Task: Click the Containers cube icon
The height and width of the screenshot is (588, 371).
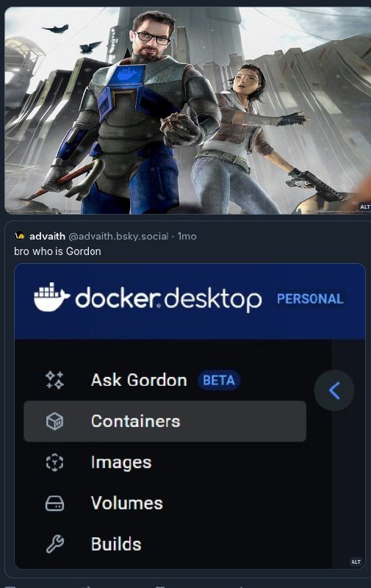Action: [x=54, y=421]
